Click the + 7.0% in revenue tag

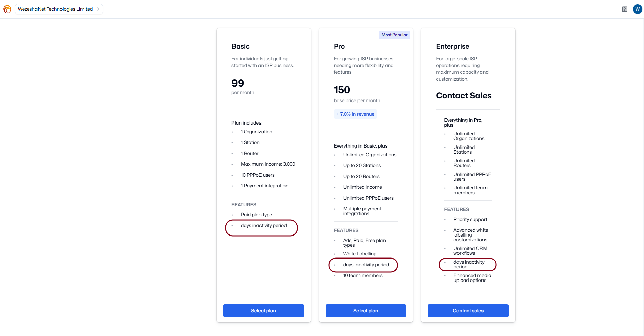pyautogui.click(x=355, y=114)
